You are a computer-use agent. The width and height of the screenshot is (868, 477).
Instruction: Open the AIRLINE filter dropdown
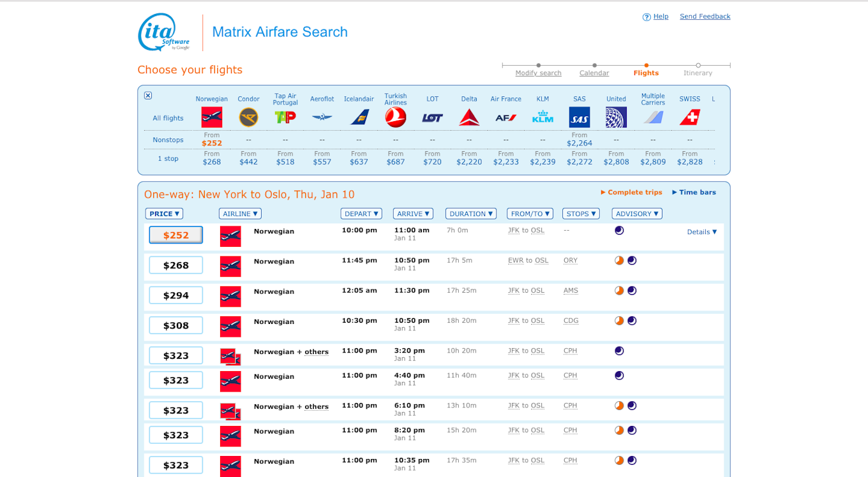[x=240, y=214]
